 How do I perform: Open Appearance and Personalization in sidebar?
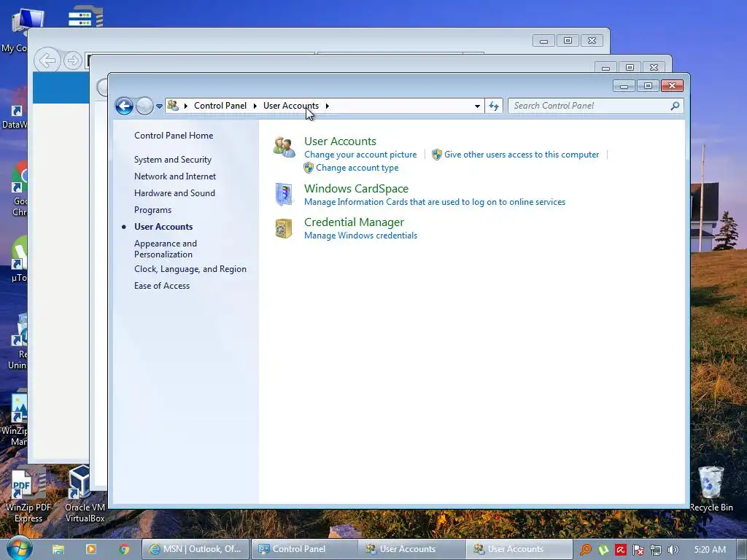(x=166, y=249)
